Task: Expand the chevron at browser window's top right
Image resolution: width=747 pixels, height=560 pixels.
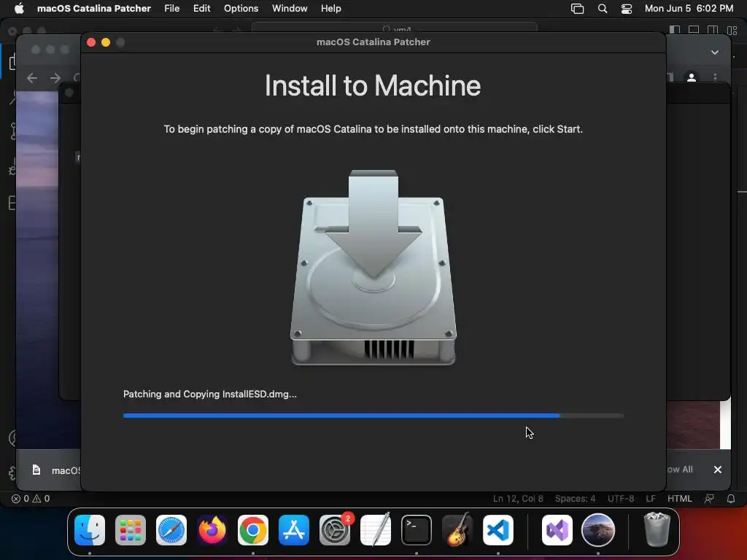Action: (715, 52)
